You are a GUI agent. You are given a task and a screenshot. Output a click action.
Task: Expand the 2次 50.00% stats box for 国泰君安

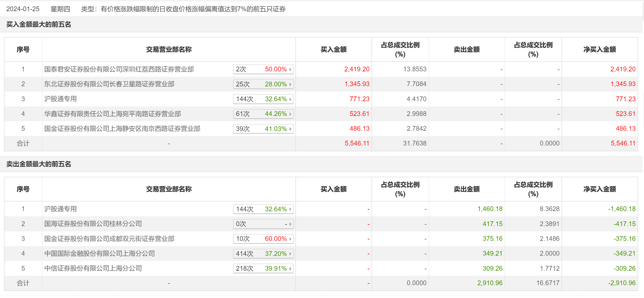263,69
